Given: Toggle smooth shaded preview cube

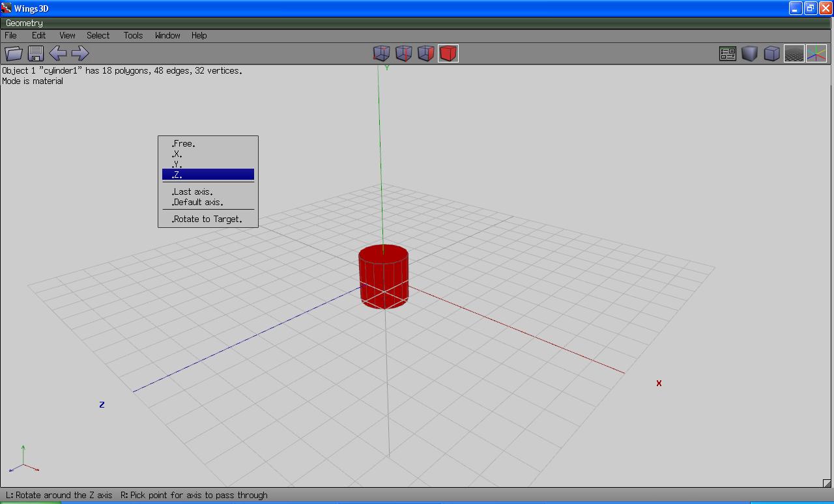Looking at the screenshot, I should pyautogui.click(x=749, y=53).
